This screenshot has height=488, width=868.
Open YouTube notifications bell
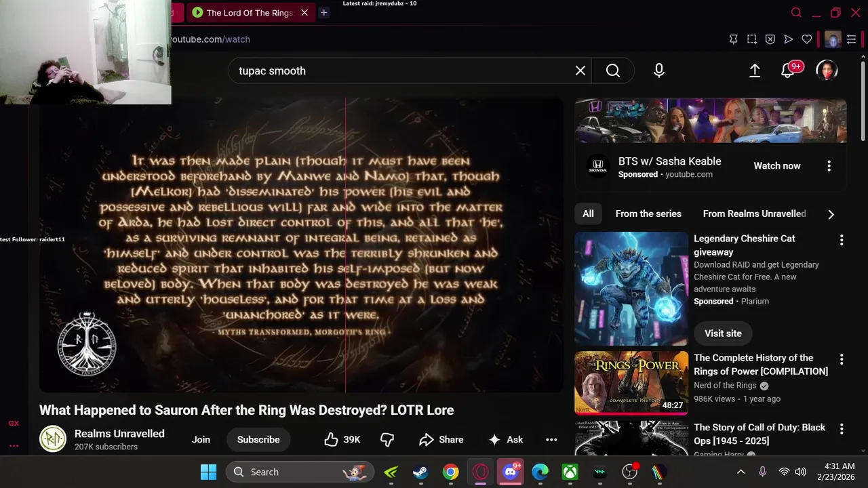(788, 70)
